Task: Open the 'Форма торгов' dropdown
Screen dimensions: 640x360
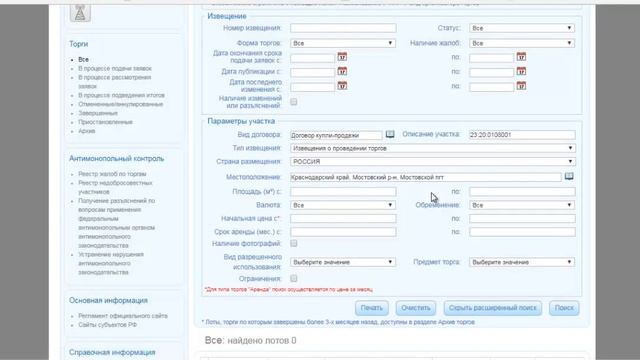Action: click(343, 43)
